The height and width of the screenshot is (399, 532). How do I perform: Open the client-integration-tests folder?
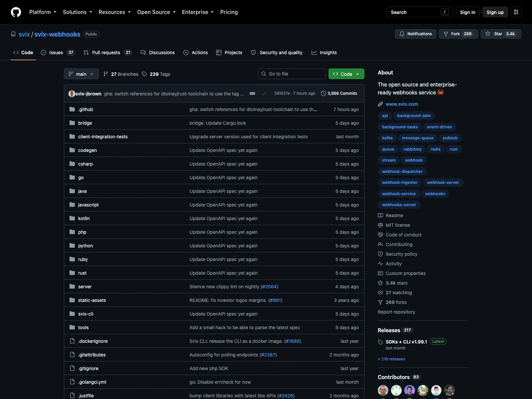(x=103, y=137)
